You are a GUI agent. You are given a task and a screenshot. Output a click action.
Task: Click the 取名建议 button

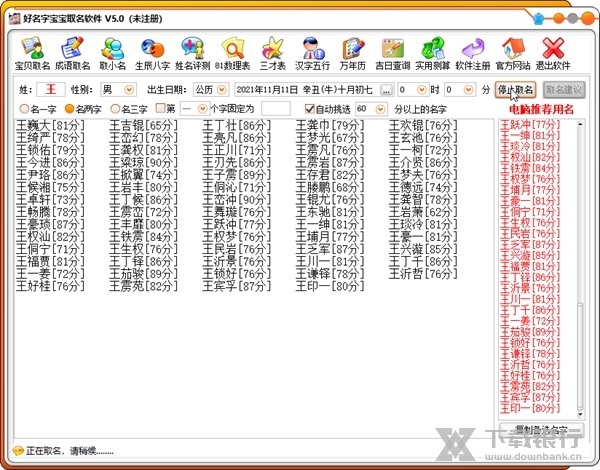pos(564,90)
